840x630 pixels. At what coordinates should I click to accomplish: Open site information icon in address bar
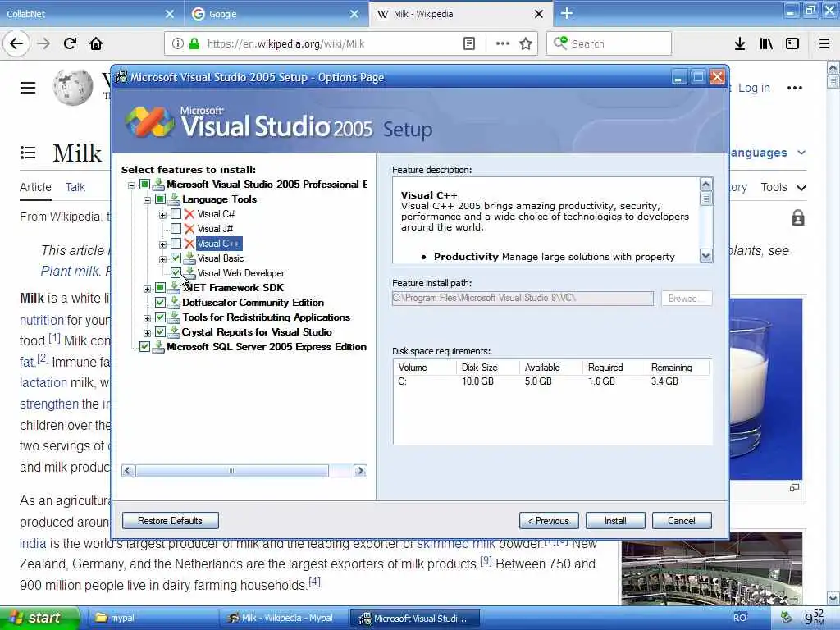pyautogui.click(x=178, y=43)
